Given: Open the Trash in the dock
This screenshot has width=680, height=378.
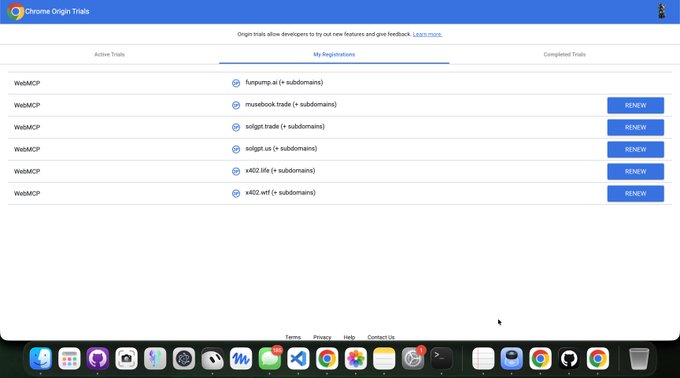Looking at the screenshot, I should tap(639, 358).
